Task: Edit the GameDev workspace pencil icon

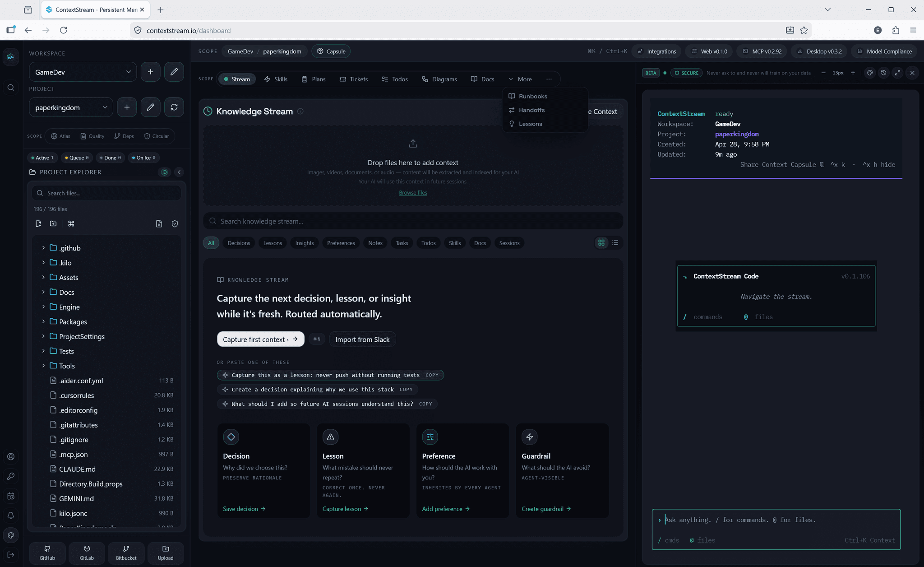Action: click(174, 72)
